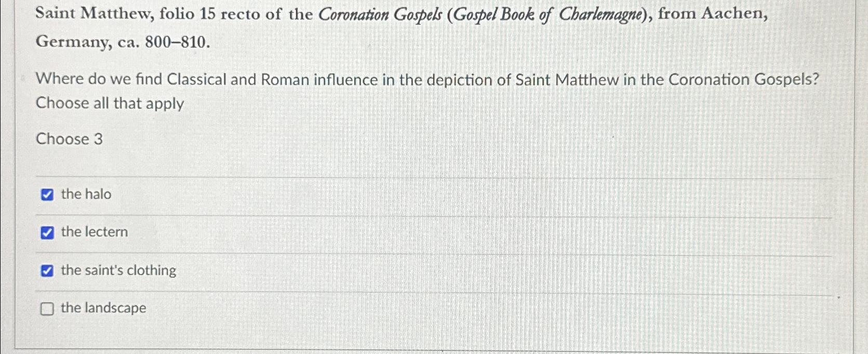Click the 'the lectern' answer label
Viewport: 868px width, 354px height.
pos(95,232)
